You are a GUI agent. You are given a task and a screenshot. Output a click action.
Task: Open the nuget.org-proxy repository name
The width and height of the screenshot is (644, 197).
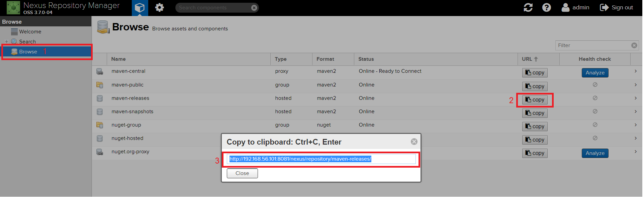click(x=130, y=152)
